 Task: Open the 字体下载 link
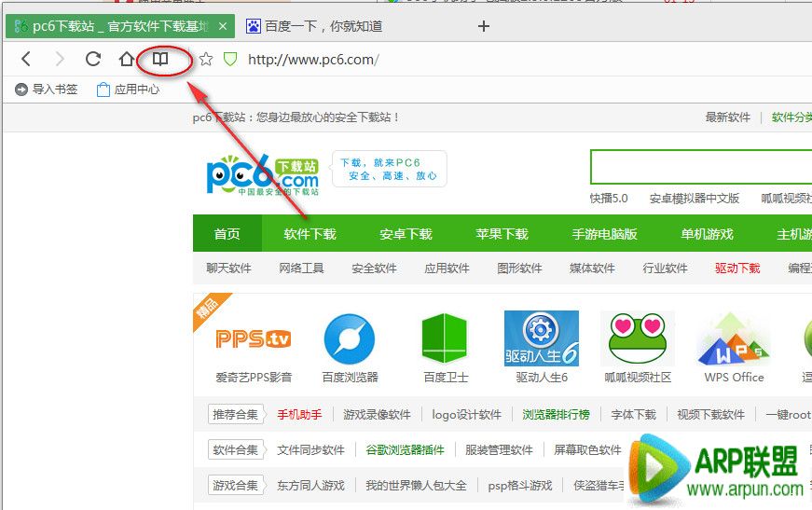tap(633, 415)
